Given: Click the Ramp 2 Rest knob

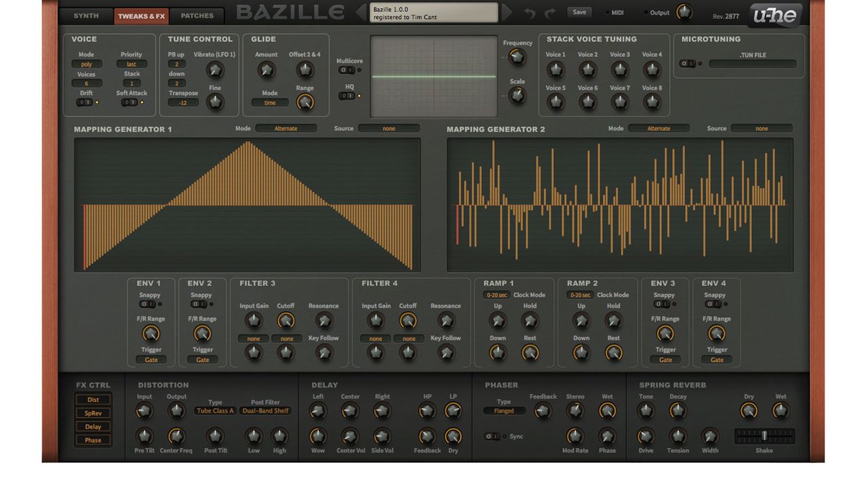Looking at the screenshot, I should coord(614,352).
